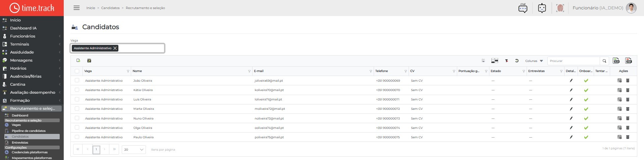Remove the Assistente Administrativo tag
This screenshot has width=644, height=160.
click(x=115, y=48)
